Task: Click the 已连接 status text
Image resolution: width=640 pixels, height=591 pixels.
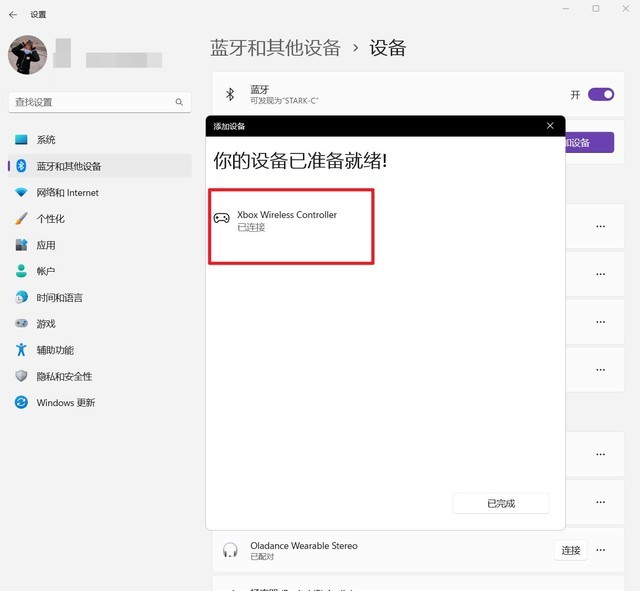Action: [x=251, y=227]
